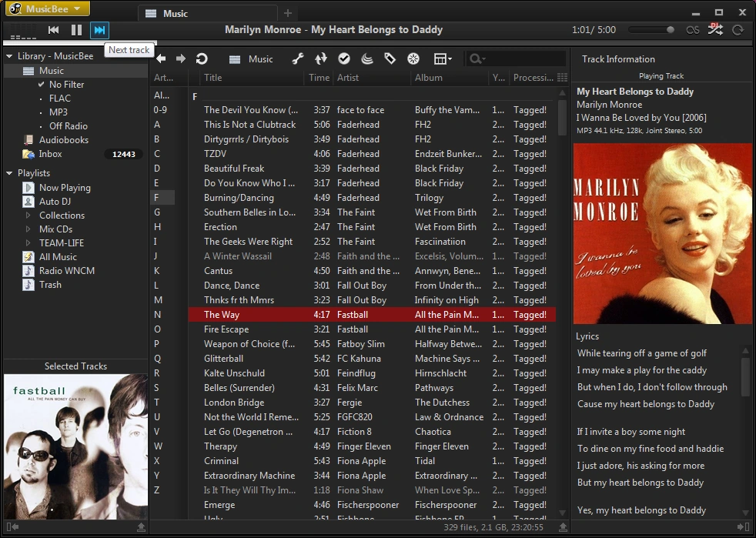Open the panel layout dropdown
756x538 pixels.
click(443, 59)
